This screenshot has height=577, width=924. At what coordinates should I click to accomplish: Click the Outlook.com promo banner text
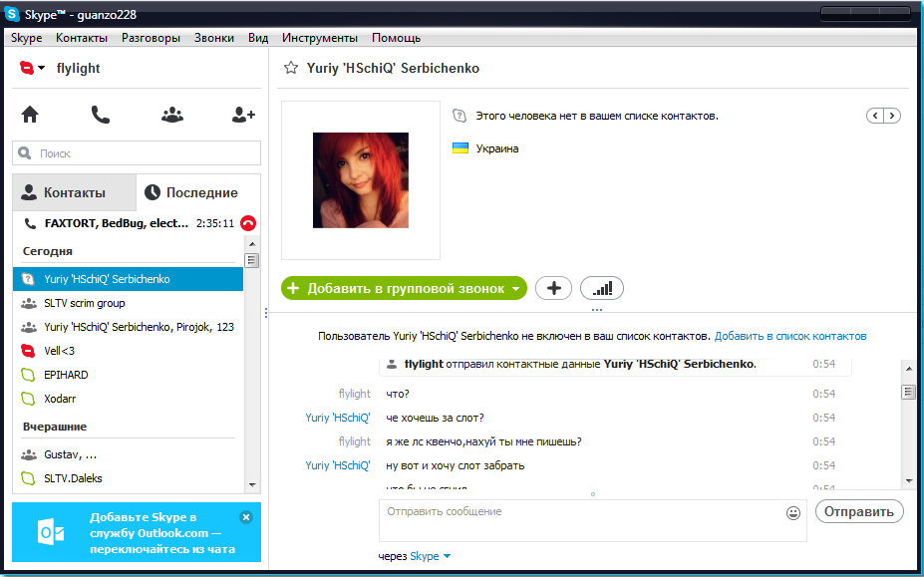point(162,533)
